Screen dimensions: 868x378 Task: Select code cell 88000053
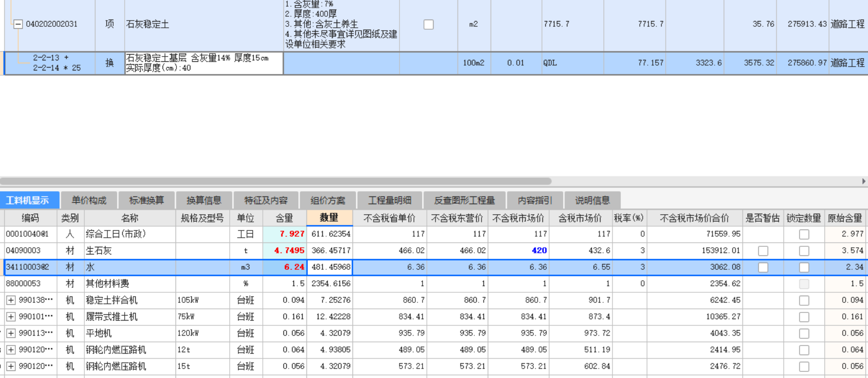(x=31, y=284)
